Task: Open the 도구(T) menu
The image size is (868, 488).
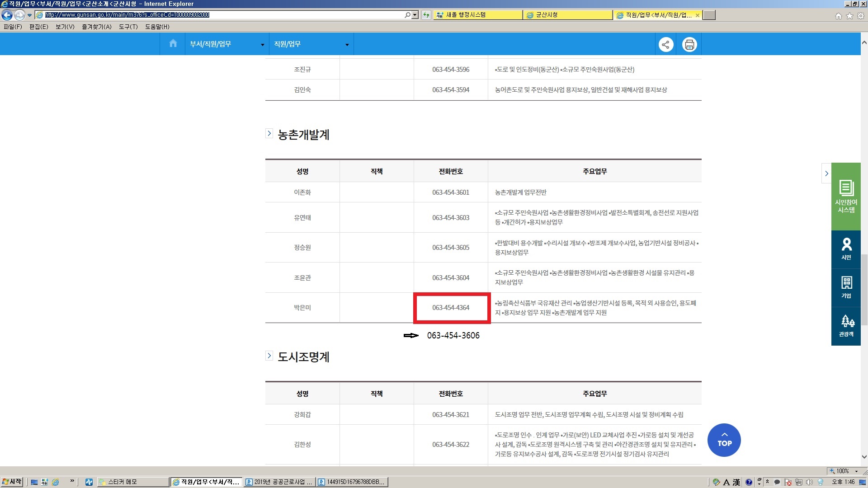Action: (128, 27)
